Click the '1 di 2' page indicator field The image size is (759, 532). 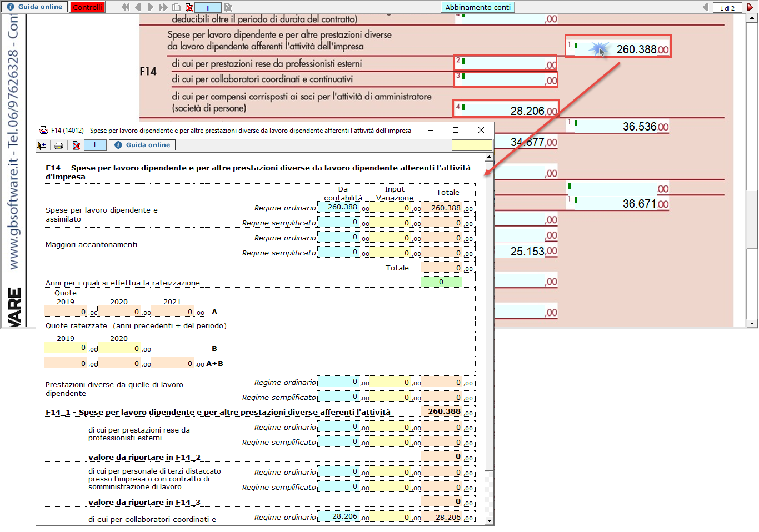tap(727, 8)
